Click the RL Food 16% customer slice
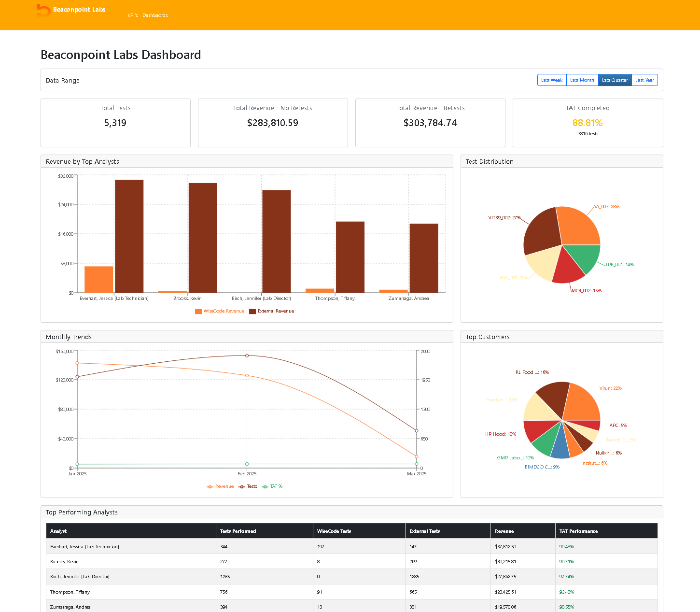This screenshot has width=700, height=612. click(555, 397)
